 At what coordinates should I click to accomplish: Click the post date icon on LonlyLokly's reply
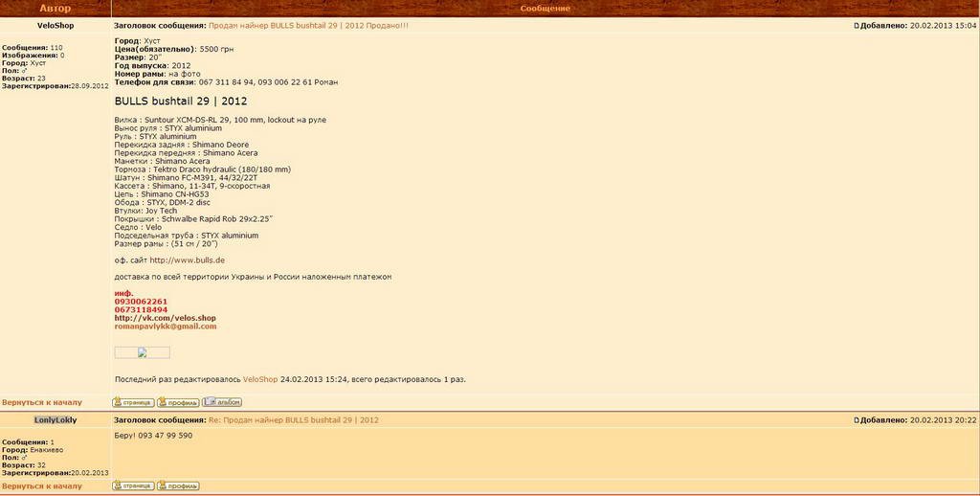pos(857,420)
